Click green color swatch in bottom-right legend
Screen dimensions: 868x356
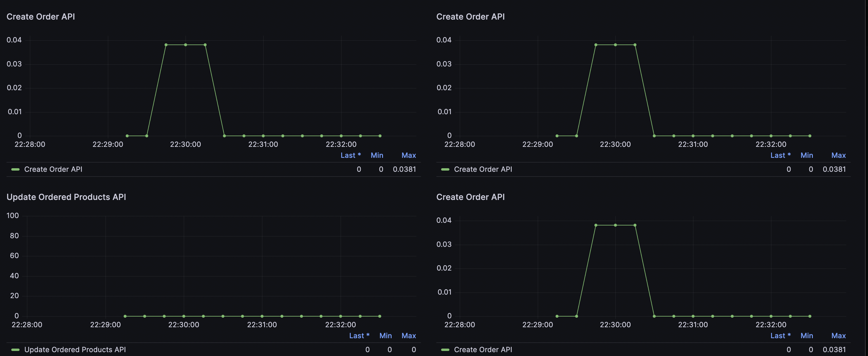pos(445,349)
